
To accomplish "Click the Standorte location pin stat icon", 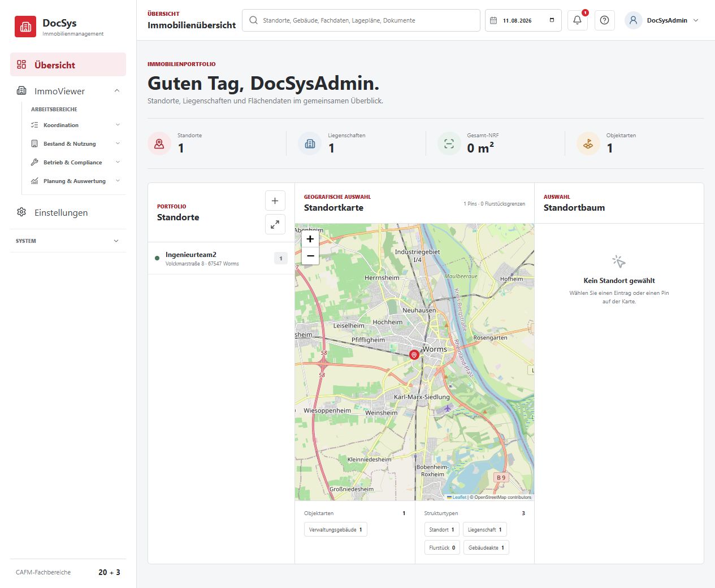I will click(159, 143).
